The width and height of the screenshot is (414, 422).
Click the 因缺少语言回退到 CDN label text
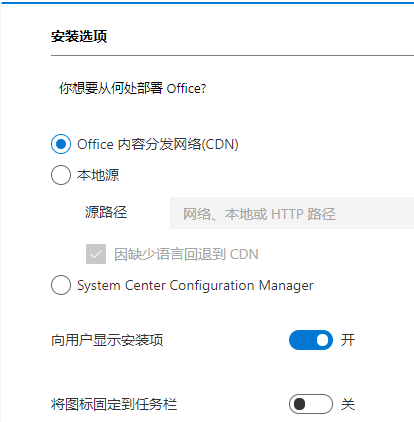click(186, 254)
